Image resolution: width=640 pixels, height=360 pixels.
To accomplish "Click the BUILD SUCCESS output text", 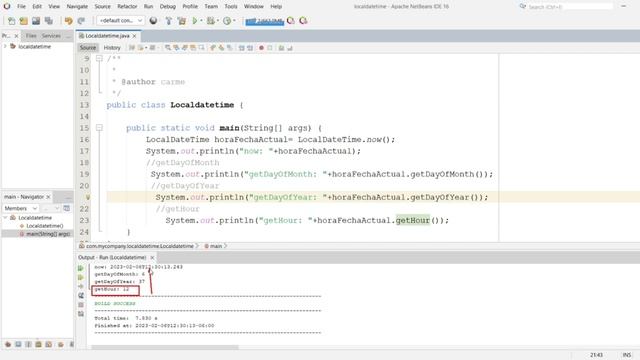I will click(x=115, y=304).
